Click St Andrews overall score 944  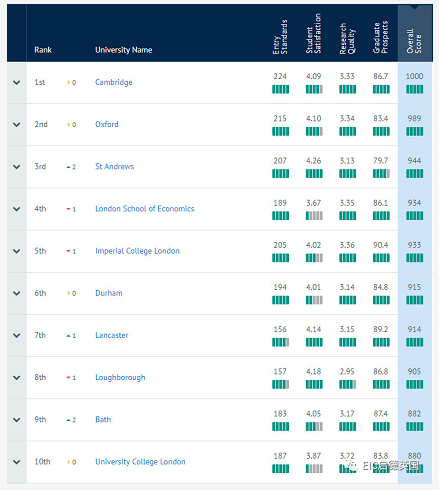click(x=414, y=161)
